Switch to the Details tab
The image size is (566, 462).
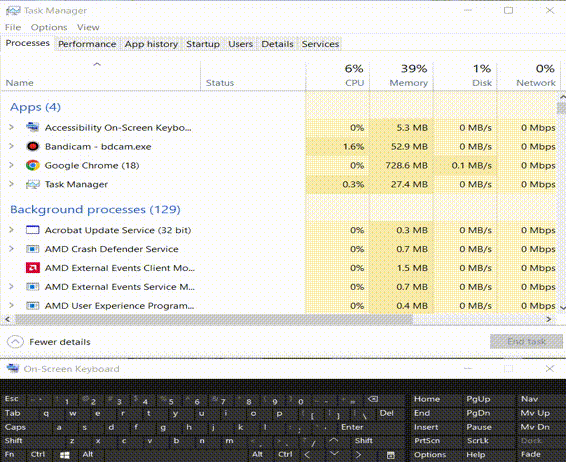pos(277,44)
